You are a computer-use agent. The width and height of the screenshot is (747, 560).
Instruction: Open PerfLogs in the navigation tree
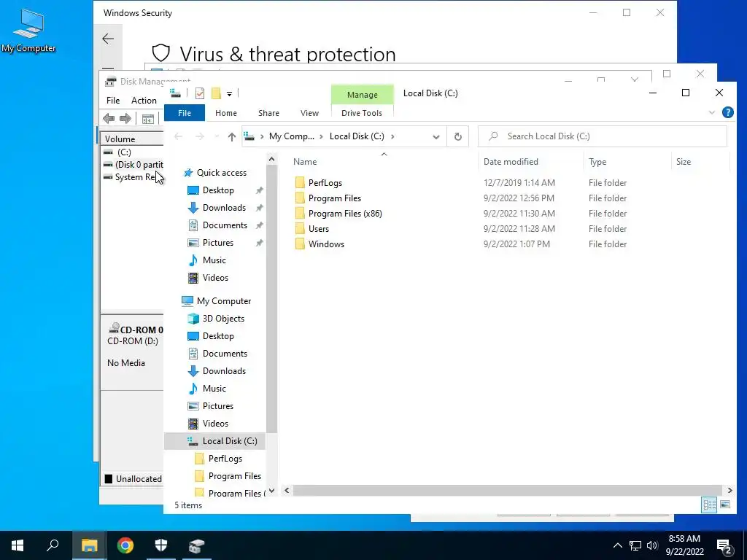click(225, 459)
